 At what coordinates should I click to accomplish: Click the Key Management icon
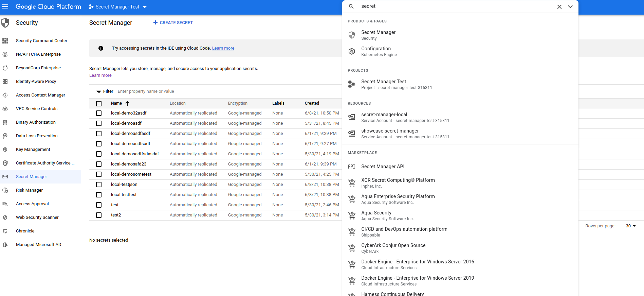click(5, 150)
